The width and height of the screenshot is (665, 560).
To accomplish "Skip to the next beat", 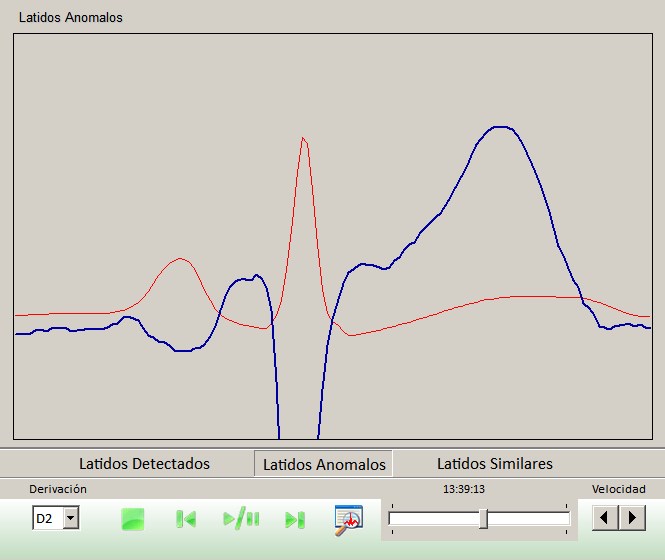I will tap(294, 519).
